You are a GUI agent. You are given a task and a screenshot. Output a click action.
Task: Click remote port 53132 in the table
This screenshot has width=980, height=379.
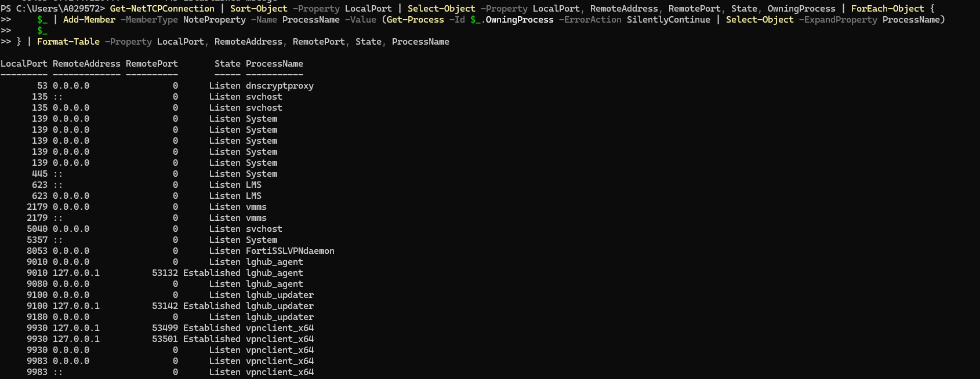(x=165, y=273)
